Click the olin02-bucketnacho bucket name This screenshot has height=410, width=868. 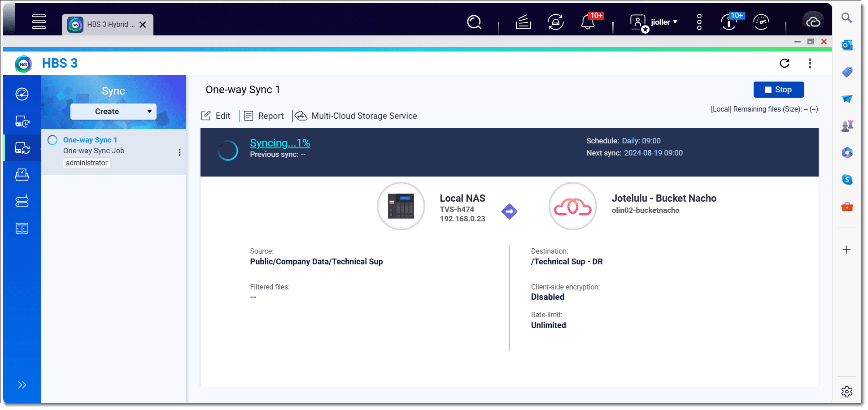click(646, 210)
